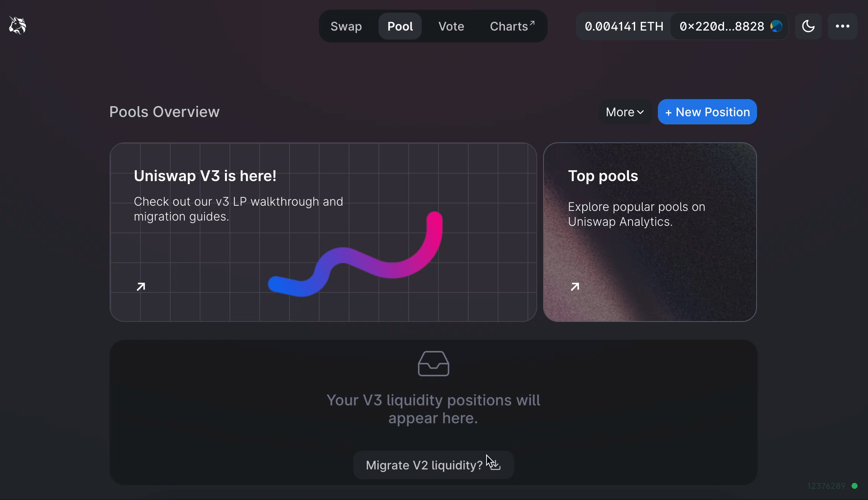Screen dimensions: 868x500
Task: Click the inbox tray liquidity positions icon
Action: click(x=434, y=364)
